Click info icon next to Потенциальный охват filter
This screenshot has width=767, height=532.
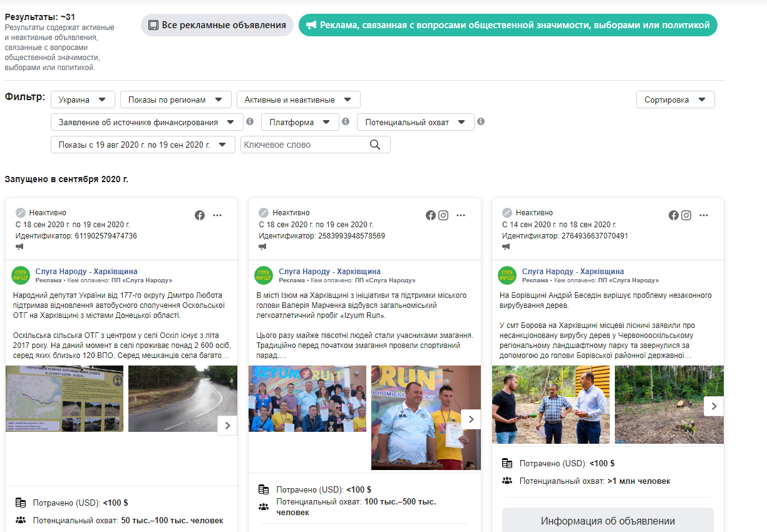coord(481,121)
